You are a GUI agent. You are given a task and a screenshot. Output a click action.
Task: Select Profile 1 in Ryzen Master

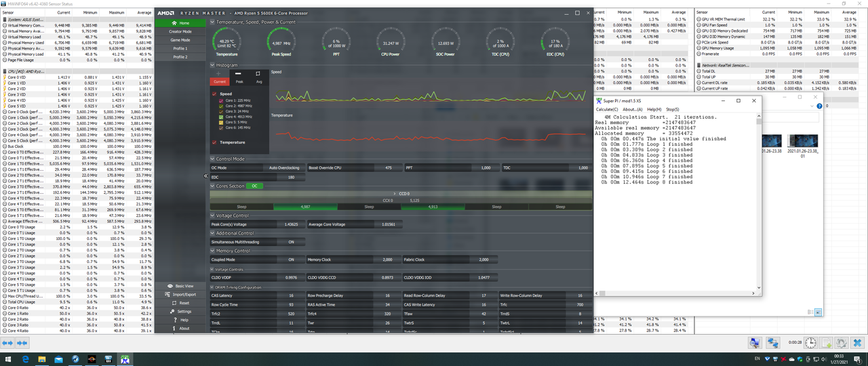pyautogui.click(x=180, y=49)
